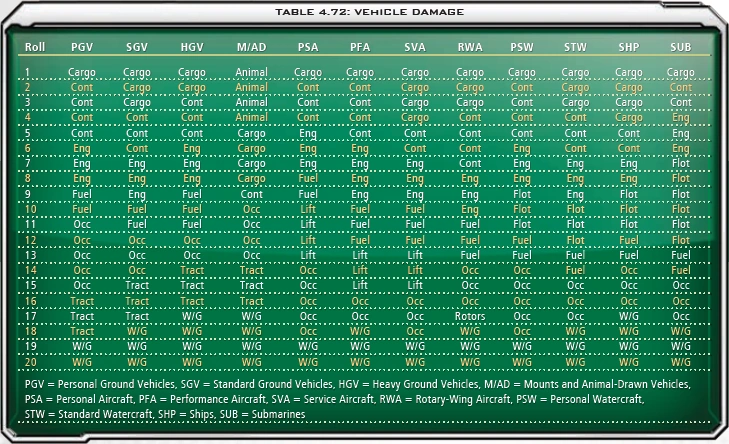Choose the "Flot" cell in roll 7 row
The width and height of the screenshot is (729, 444).
tap(681, 163)
